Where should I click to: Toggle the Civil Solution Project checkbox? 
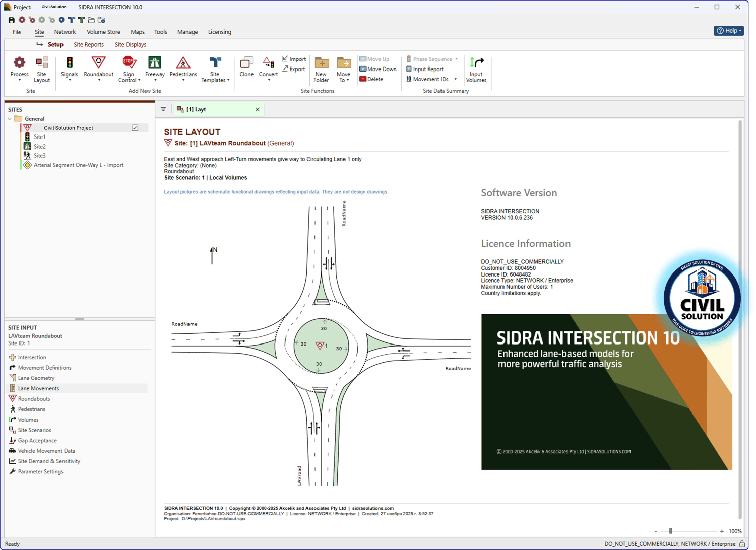point(135,128)
